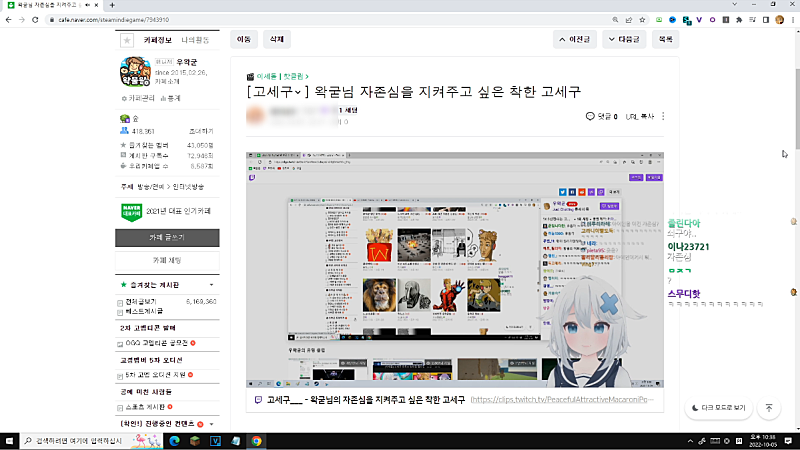Click the 카페 글쓰기 button

[166, 237]
